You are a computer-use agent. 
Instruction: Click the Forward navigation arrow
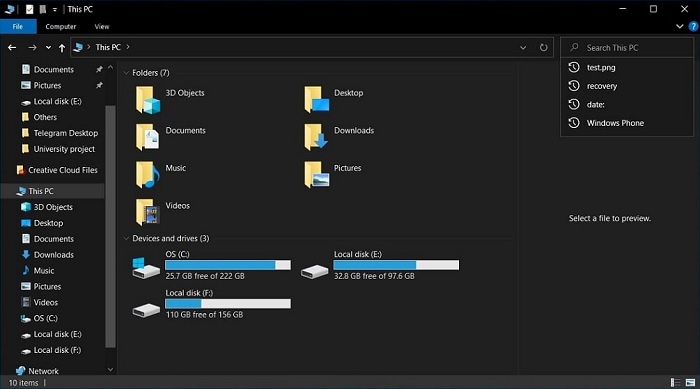pyautogui.click(x=32, y=47)
